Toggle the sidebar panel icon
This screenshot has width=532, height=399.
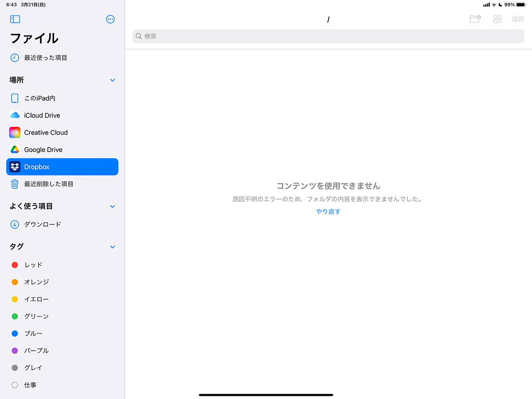[15, 19]
